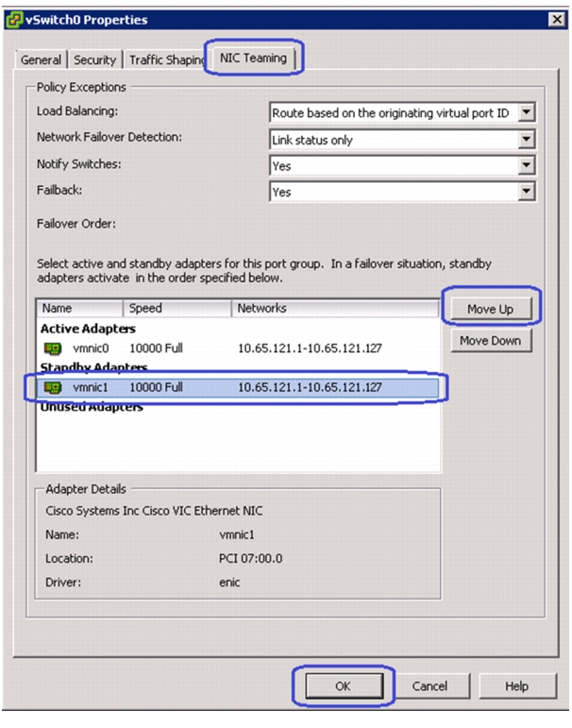Click the vSwitch0 Properties title bar icon
The width and height of the screenshot is (572, 728).
(x=14, y=20)
